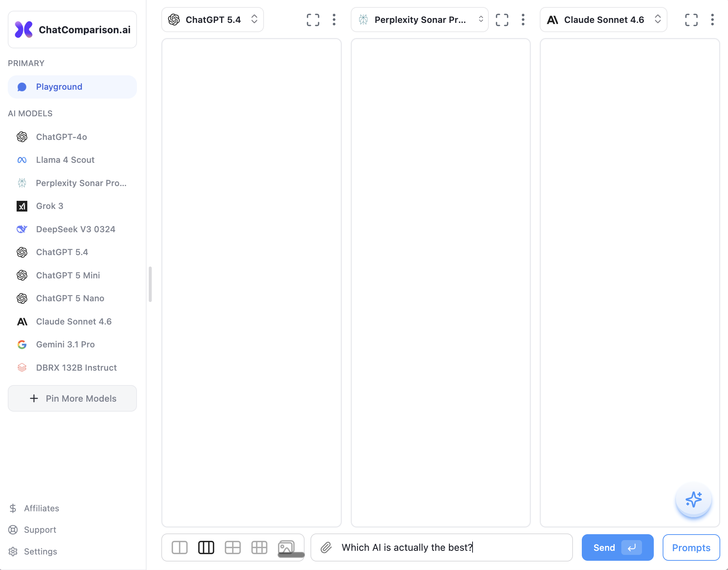Open Claude Sonnet 4.6 panel options menu
The height and width of the screenshot is (570, 728).
(712, 20)
